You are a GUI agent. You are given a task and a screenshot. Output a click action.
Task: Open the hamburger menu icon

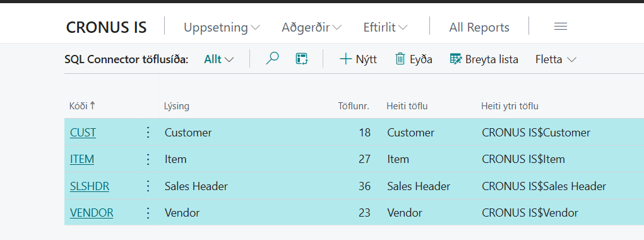(561, 27)
